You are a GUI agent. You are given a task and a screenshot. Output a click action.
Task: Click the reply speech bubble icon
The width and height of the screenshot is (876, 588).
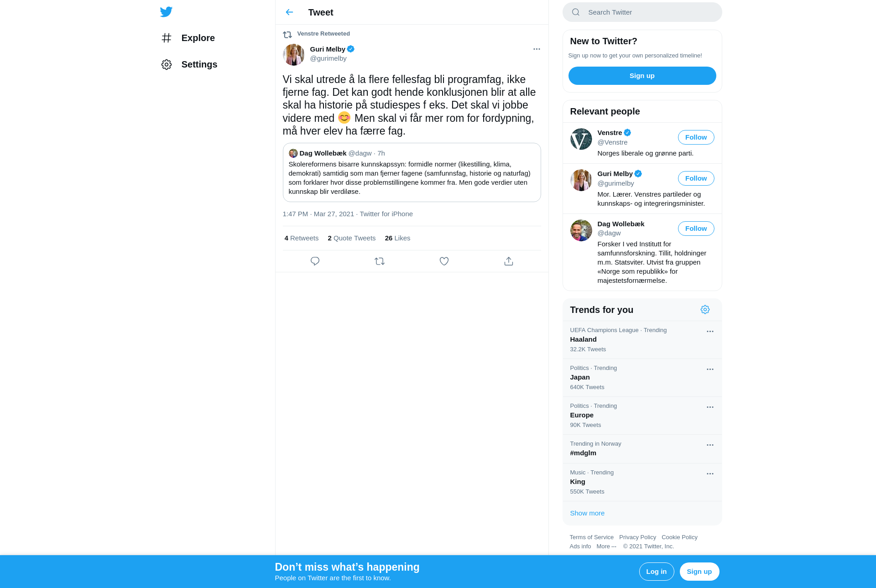coord(315,261)
